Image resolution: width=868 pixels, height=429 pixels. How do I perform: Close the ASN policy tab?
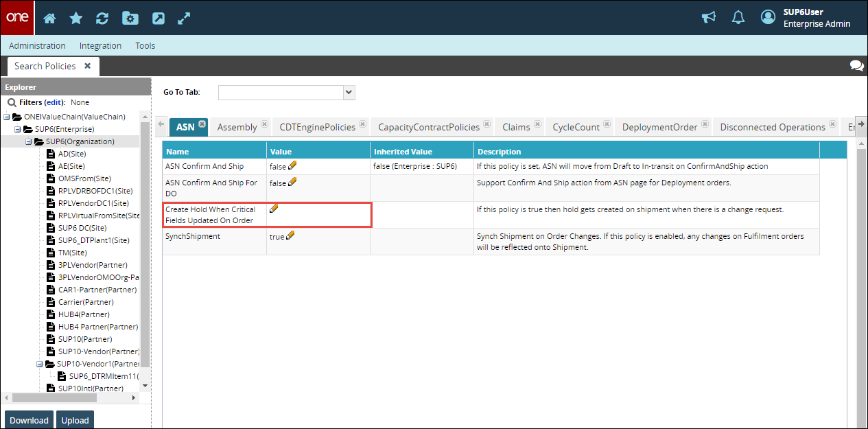click(202, 124)
